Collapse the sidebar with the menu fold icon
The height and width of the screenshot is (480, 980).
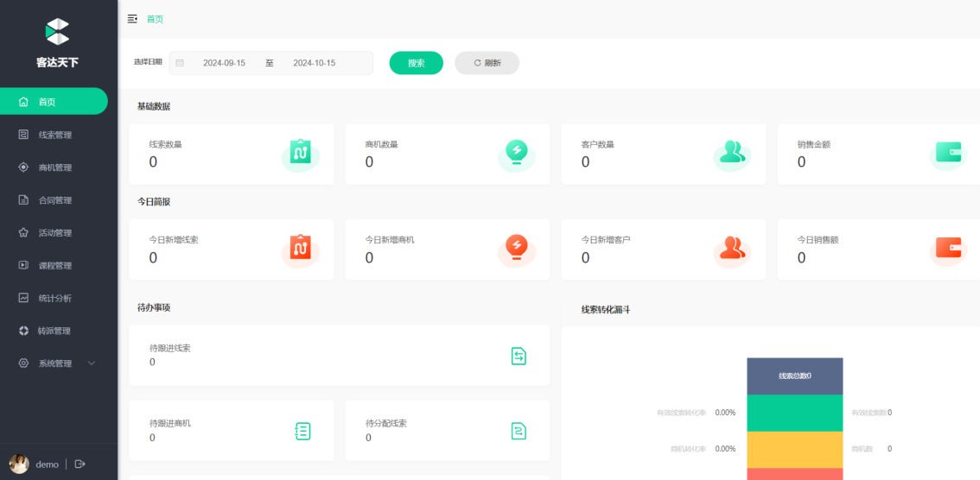pos(132,19)
